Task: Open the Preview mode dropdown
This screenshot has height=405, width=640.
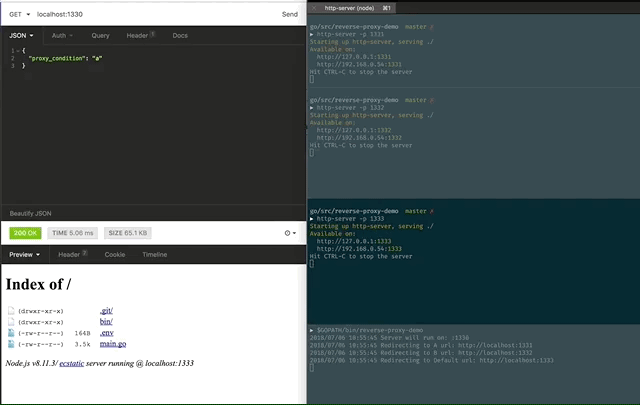Action: [26, 255]
